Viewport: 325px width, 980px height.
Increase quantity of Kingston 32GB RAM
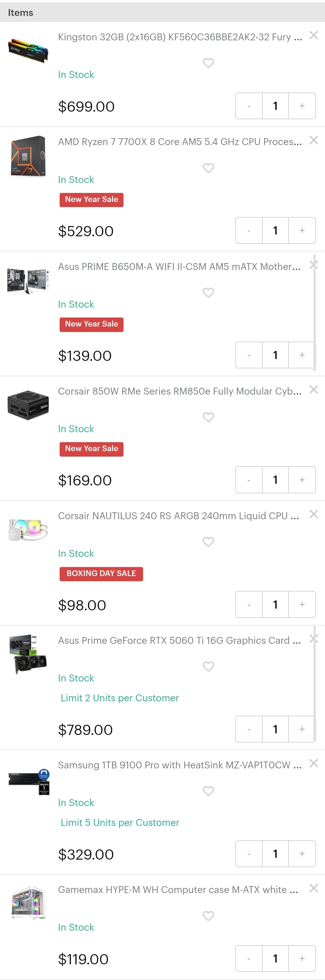point(302,106)
